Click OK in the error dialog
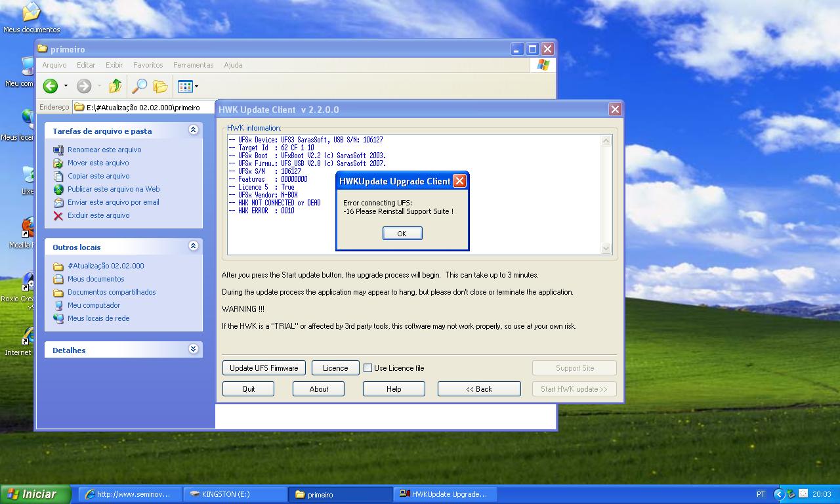Viewport: 840px width, 504px height. 402,234
